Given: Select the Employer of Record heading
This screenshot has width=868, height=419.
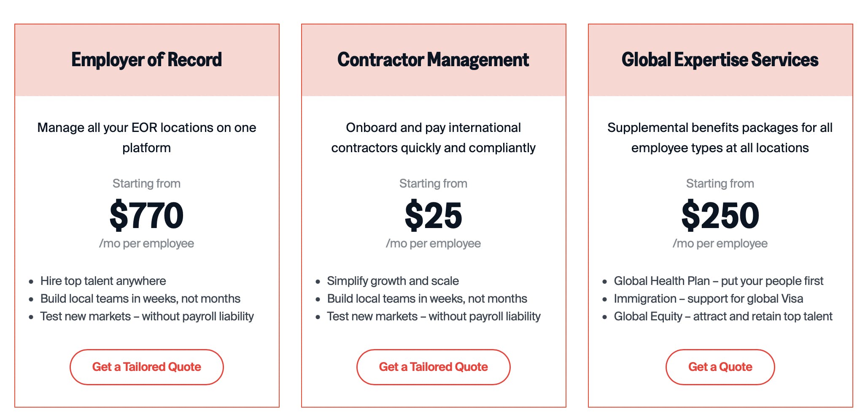Looking at the screenshot, I should 146,60.
